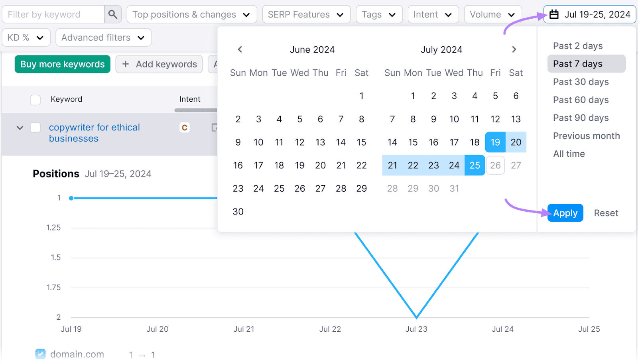Click the next month arrow in calendar
The height and width of the screenshot is (364, 638).
(x=514, y=49)
